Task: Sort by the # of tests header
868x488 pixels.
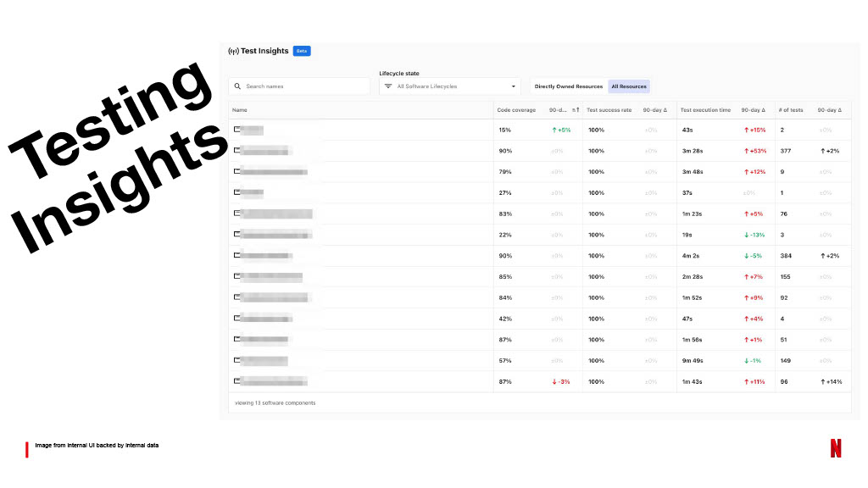Action: [791, 110]
